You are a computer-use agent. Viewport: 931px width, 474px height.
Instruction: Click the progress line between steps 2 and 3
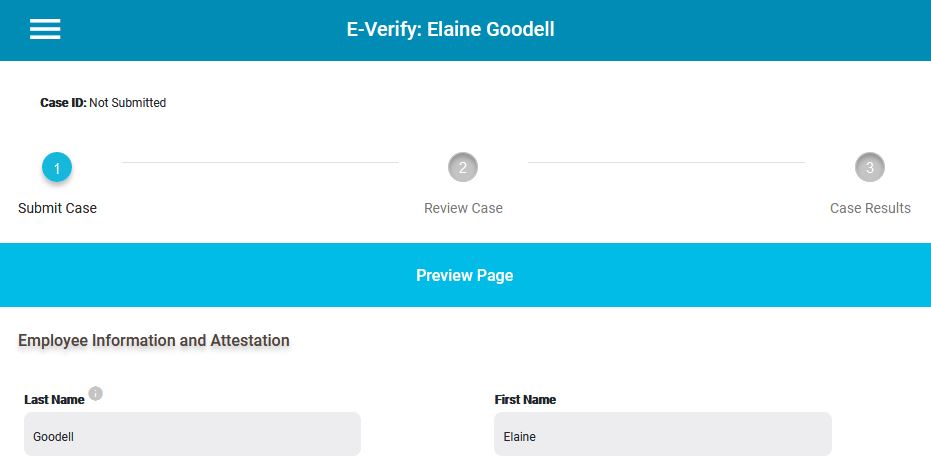coord(666,162)
